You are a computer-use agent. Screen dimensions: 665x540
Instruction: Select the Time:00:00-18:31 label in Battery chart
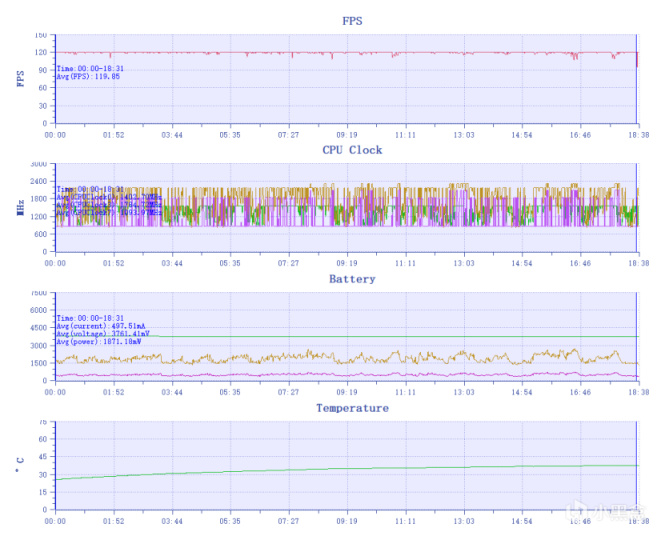[x=90, y=318]
